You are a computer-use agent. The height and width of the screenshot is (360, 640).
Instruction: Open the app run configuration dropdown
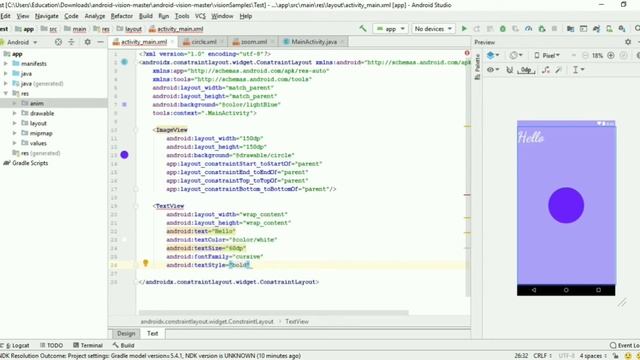pyautogui.click(x=390, y=29)
